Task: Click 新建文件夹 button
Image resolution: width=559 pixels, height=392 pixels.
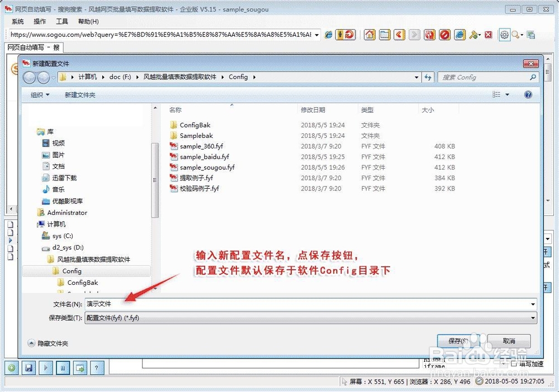Action: (x=80, y=95)
